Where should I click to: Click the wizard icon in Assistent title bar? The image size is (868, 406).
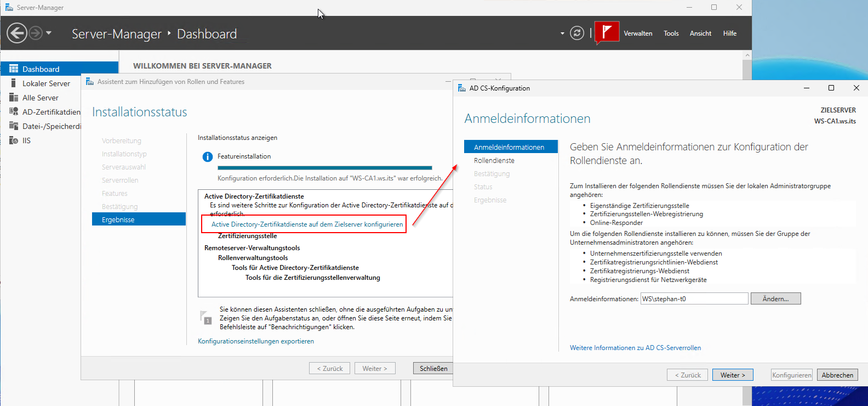click(90, 82)
